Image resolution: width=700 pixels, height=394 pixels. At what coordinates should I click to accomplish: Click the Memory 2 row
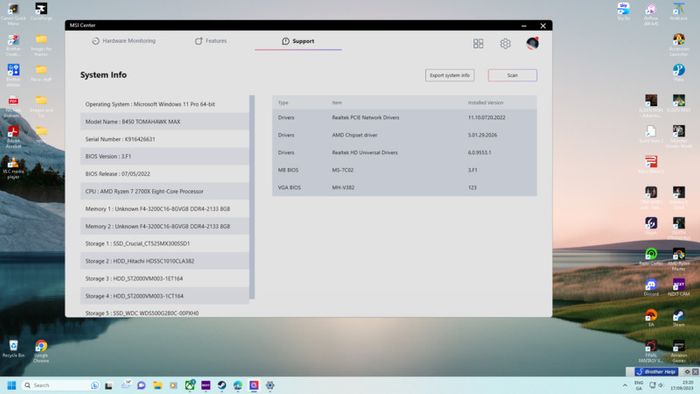[x=165, y=226]
